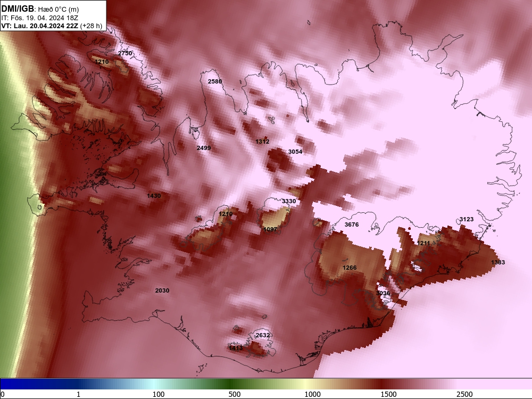
Task: Click the "DMI/IGB: Hæð 0°C (m)" title text
Action: (40, 9)
